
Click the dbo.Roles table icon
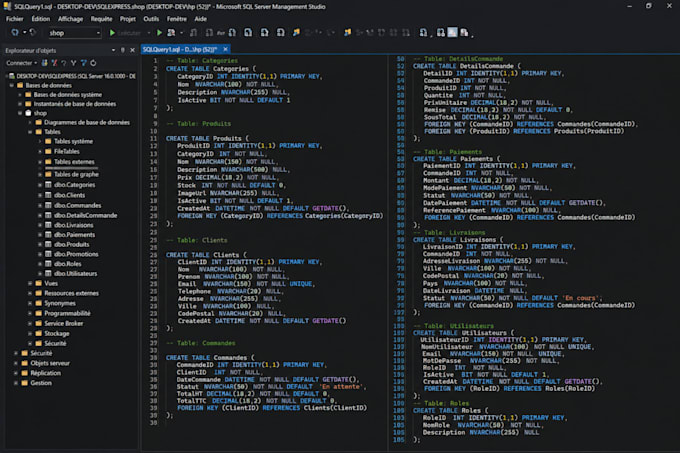tap(49, 264)
